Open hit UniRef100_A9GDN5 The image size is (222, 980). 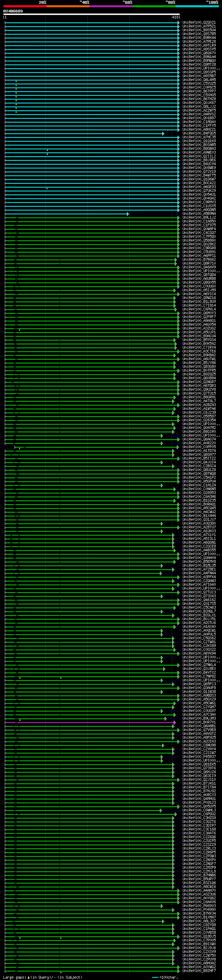[199, 210]
